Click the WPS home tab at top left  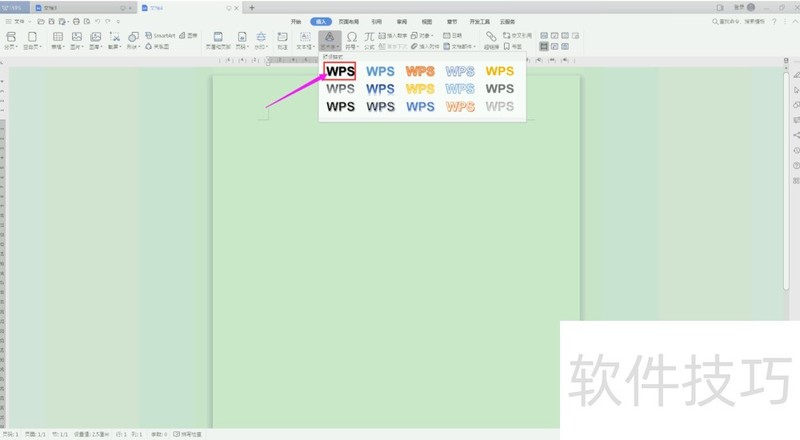point(14,8)
